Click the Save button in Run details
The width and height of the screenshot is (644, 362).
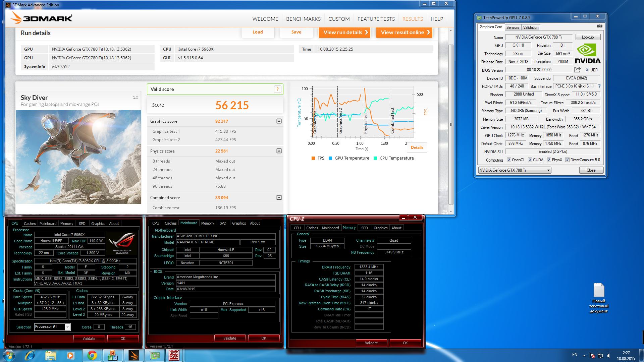click(296, 32)
